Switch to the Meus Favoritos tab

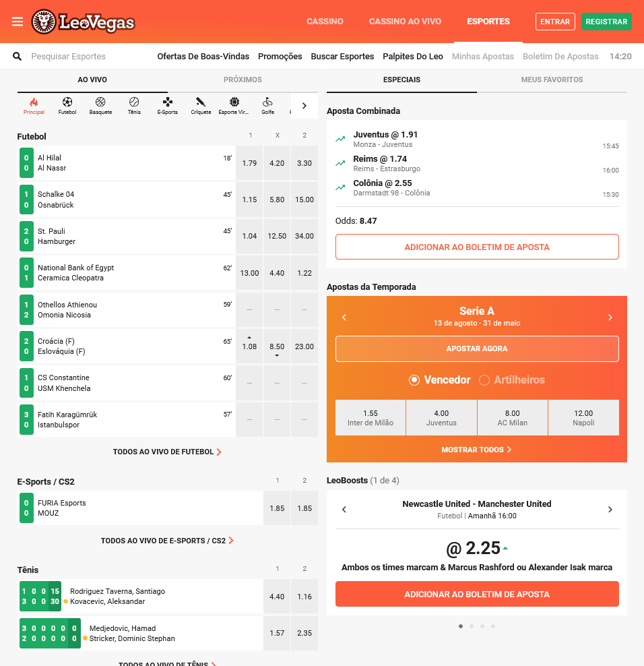552,80
